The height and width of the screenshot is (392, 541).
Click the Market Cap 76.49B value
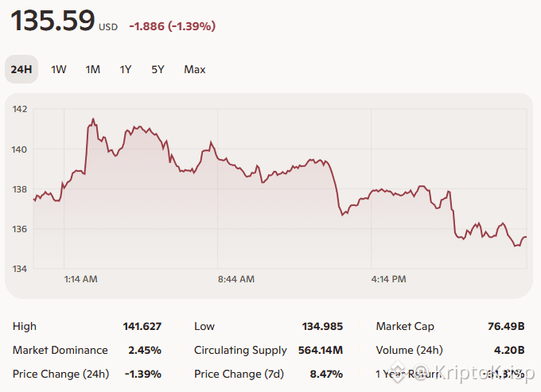(506, 326)
